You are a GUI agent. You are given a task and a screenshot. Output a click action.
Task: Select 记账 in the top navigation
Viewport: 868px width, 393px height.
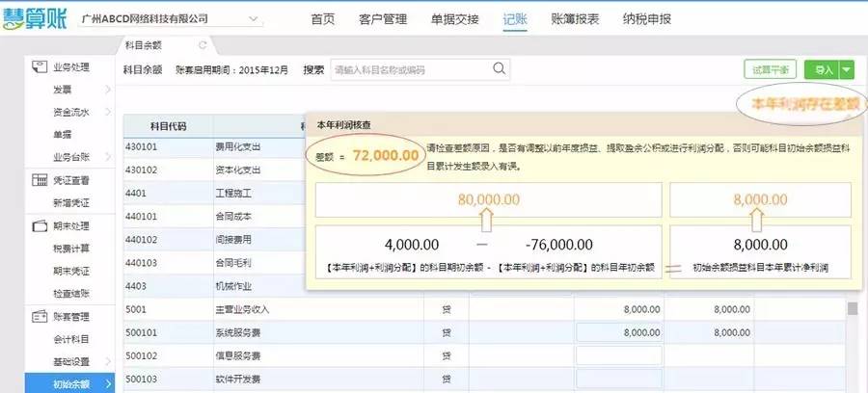coord(515,19)
